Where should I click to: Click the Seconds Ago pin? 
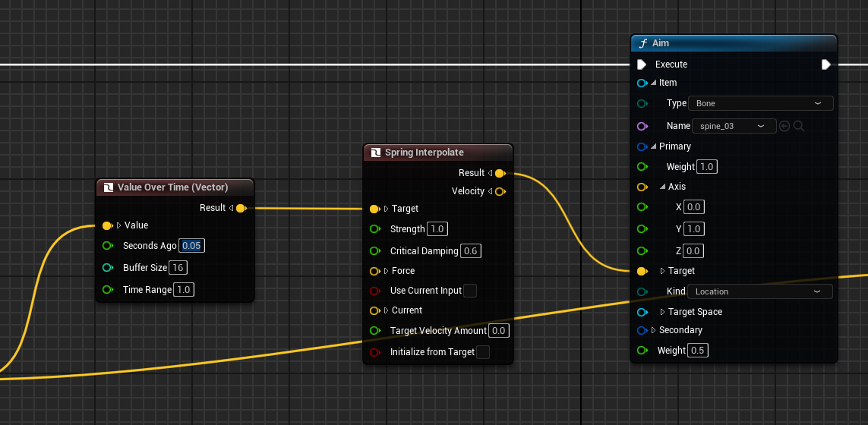click(x=107, y=246)
